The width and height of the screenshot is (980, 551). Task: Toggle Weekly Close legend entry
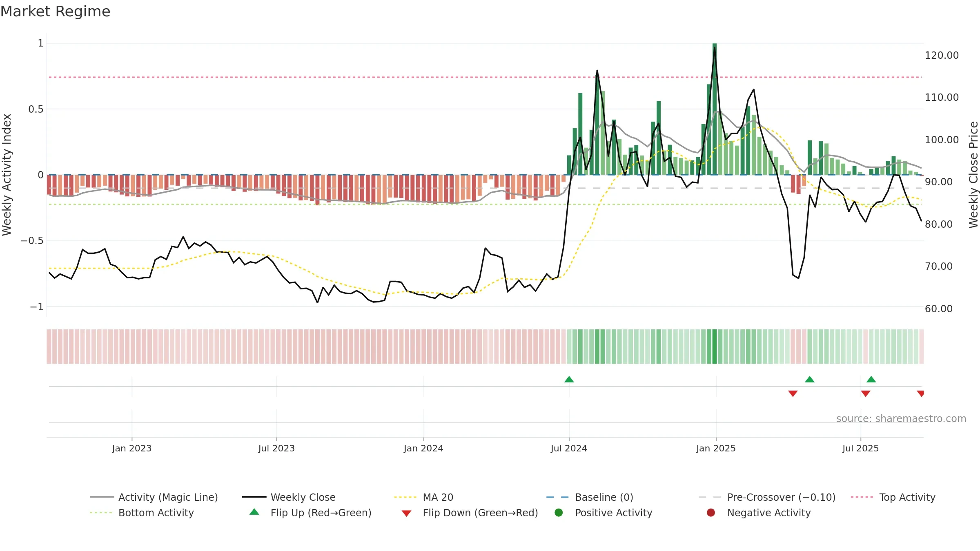coord(289,497)
